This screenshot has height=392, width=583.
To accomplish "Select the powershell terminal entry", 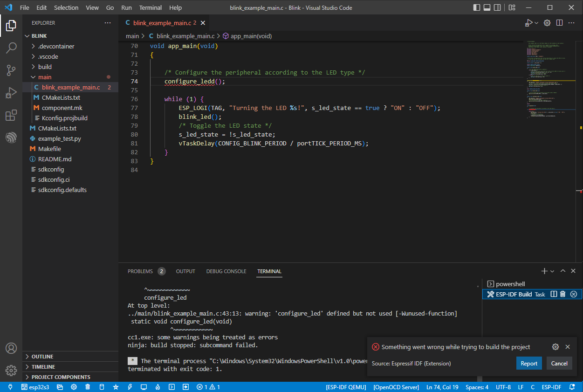I will 531,284.
